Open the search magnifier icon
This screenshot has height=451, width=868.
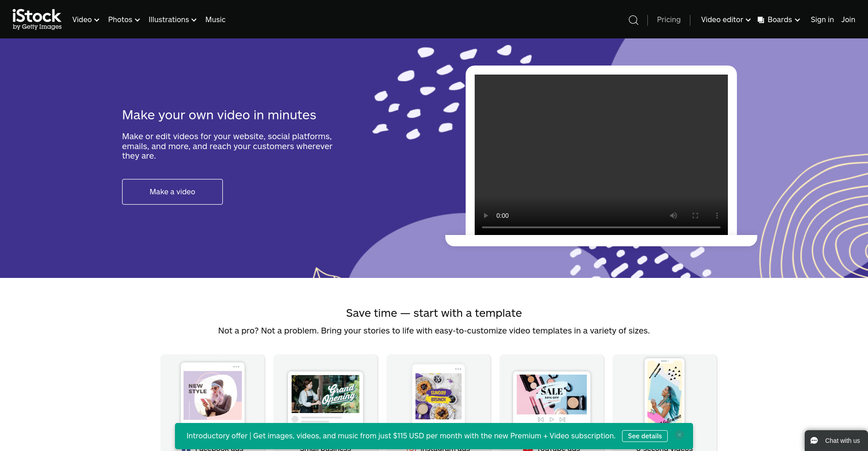coord(633,20)
